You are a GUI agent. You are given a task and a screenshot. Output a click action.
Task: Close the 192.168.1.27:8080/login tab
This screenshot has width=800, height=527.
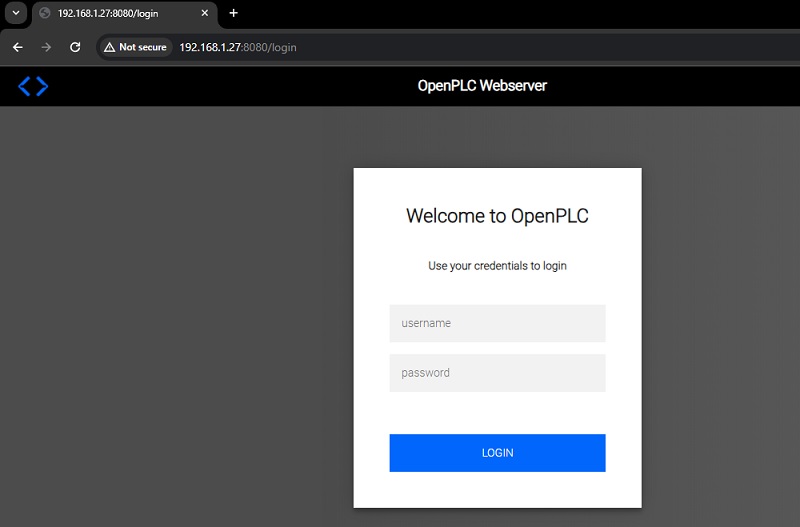coord(205,13)
